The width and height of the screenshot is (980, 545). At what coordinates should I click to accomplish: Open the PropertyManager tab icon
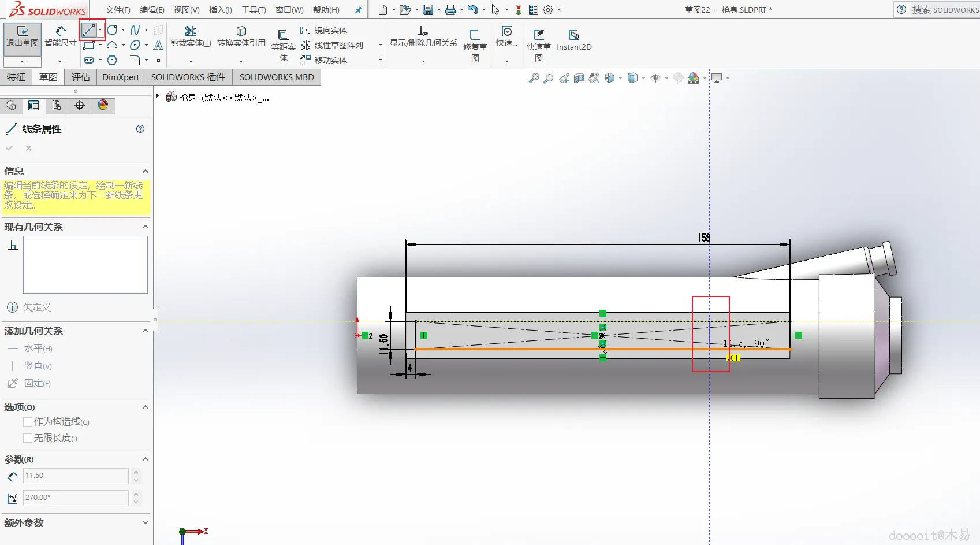[33, 105]
